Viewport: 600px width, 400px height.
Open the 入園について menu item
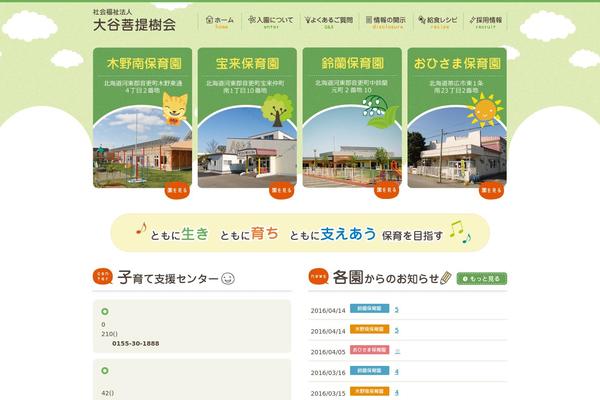click(x=271, y=21)
